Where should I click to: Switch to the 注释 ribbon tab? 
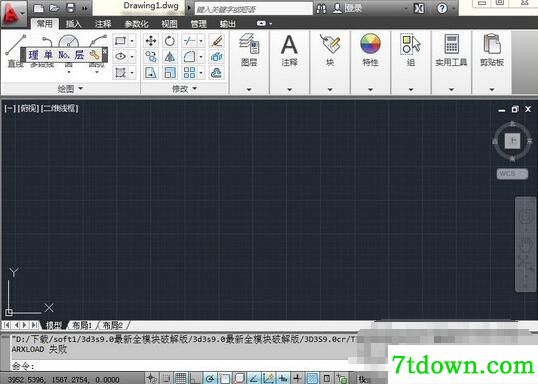pyautogui.click(x=103, y=24)
